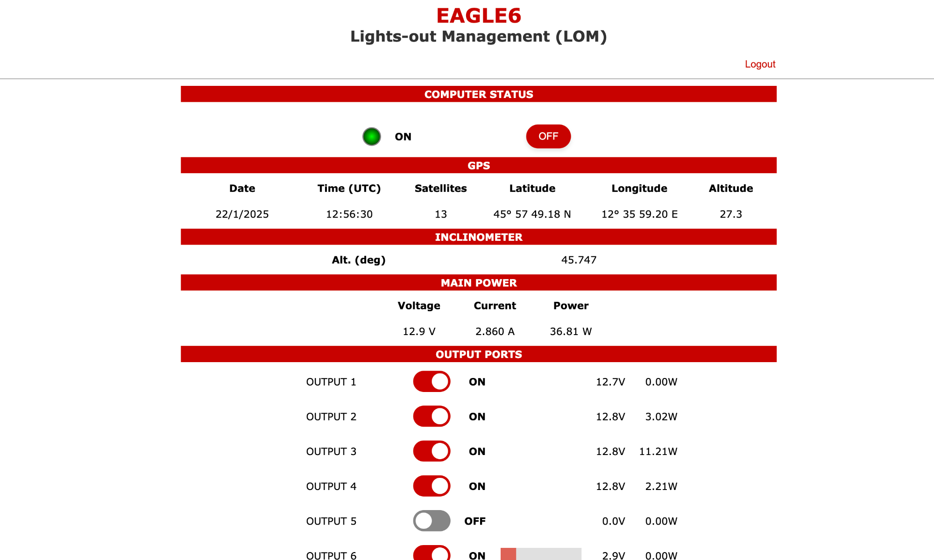Click the Logout link
Image resolution: width=934 pixels, height=560 pixels.
(x=760, y=64)
